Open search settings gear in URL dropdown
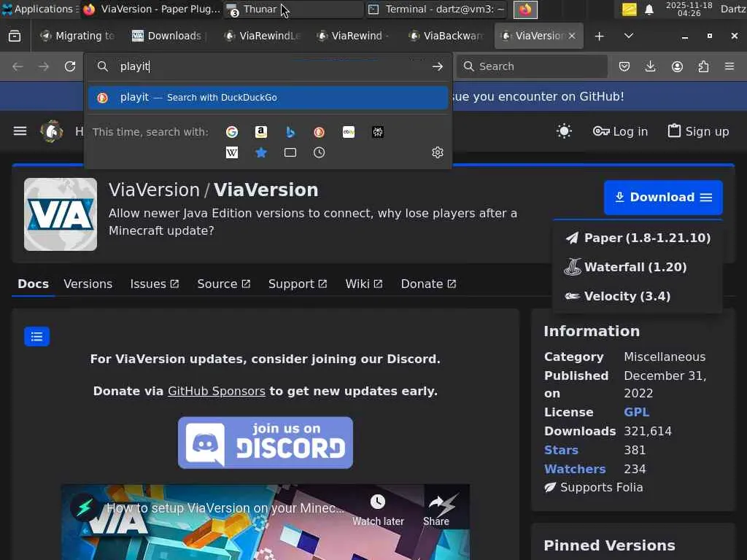Screen dimensions: 747x560 pyautogui.click(x=438, y=152)
